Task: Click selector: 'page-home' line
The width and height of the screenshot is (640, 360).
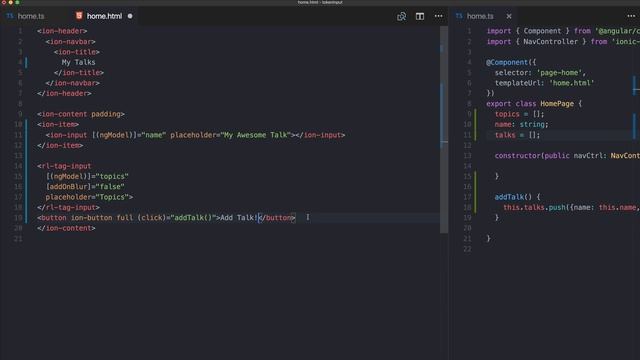Action: click(x=540, y=73)
